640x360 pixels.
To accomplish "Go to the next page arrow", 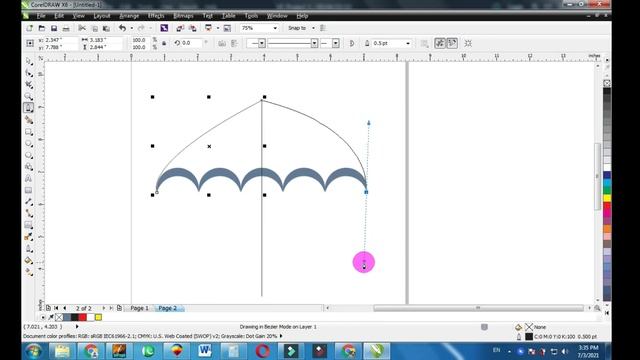I will [104, 308].
